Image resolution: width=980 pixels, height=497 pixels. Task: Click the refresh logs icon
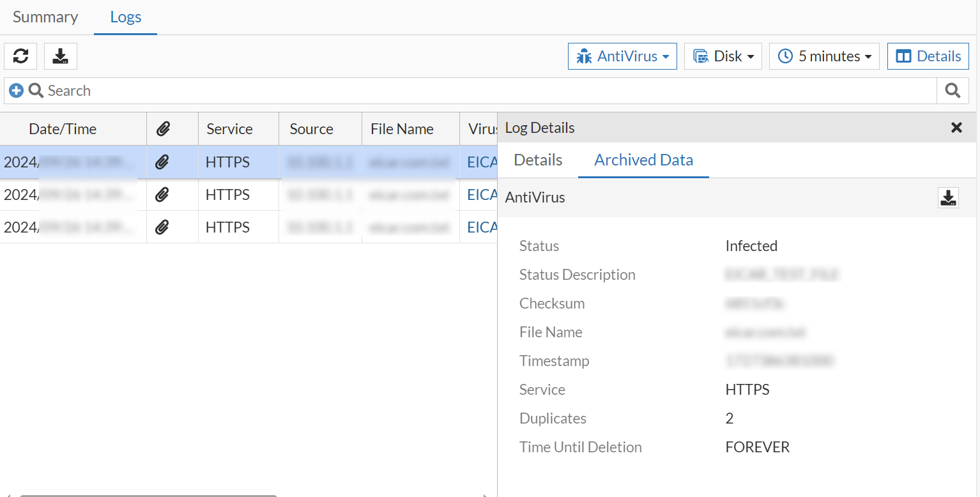[20, 56]
